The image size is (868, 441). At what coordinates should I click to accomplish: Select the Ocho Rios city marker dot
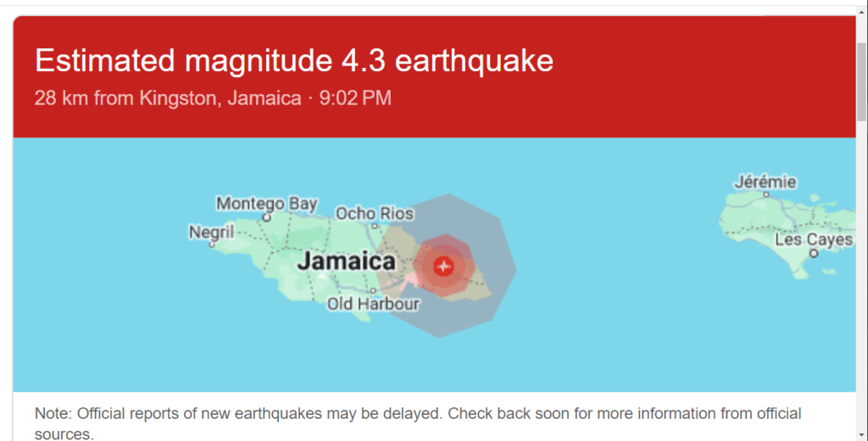pyautogui.click(x=374, y=226)
